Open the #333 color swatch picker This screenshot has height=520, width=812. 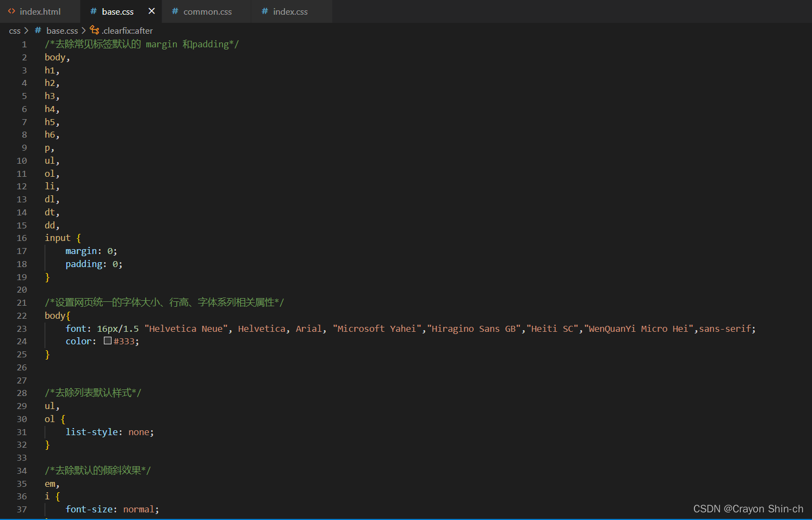[108, 341]
